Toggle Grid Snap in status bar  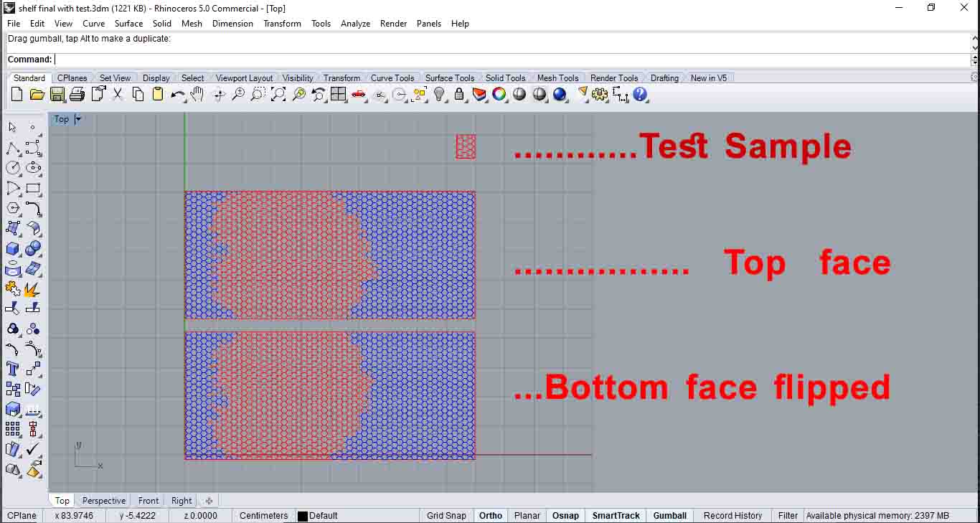click(x=446, y=515)
